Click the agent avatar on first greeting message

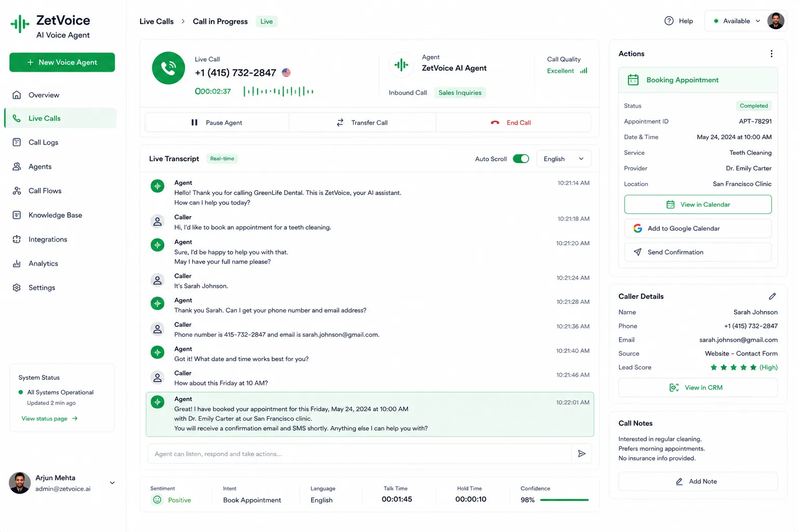157,186
